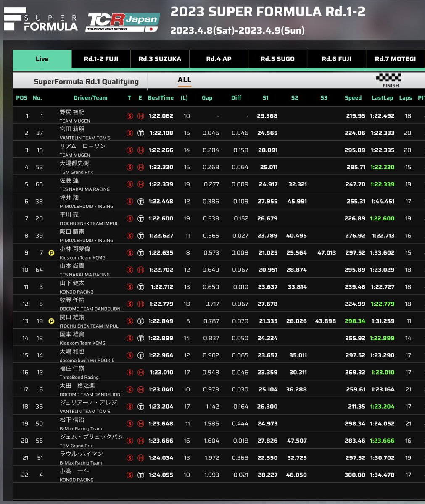
Task: Click team name B-Max Racing Team under 松下 信治
Action: (81, 428)
